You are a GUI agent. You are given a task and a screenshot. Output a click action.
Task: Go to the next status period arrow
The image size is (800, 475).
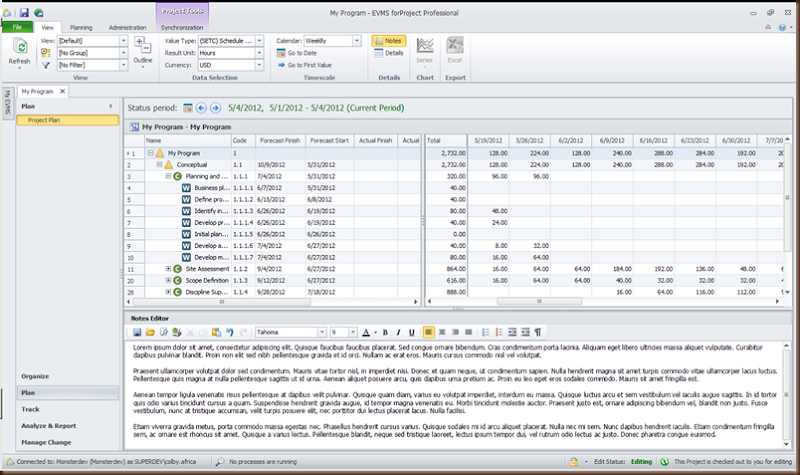pos(215,107)
